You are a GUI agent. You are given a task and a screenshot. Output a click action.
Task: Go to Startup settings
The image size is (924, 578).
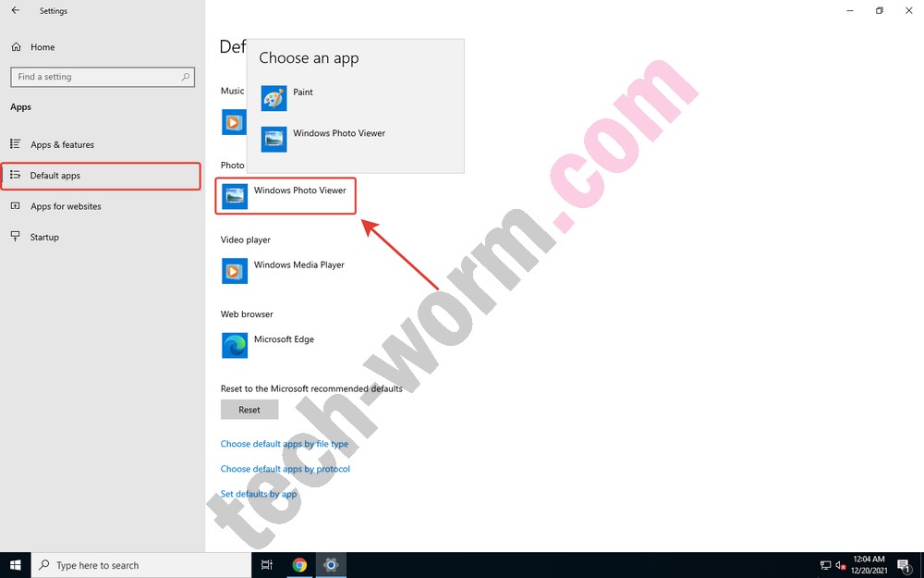click(44, 237)
